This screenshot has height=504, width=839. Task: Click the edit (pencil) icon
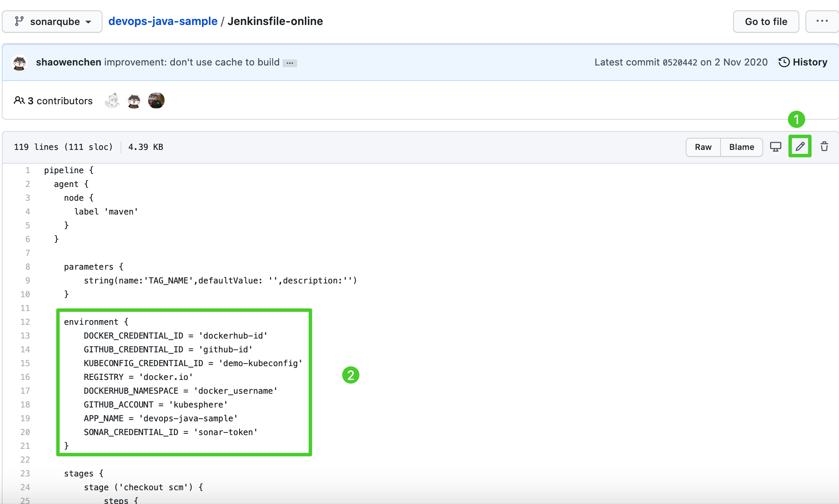tap(800, 146)
